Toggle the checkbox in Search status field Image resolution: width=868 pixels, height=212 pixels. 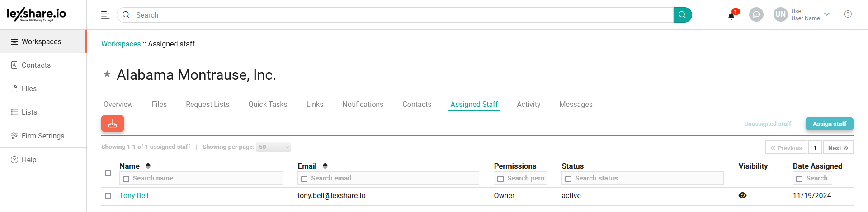pyautogui.click(x=568, y=179)
